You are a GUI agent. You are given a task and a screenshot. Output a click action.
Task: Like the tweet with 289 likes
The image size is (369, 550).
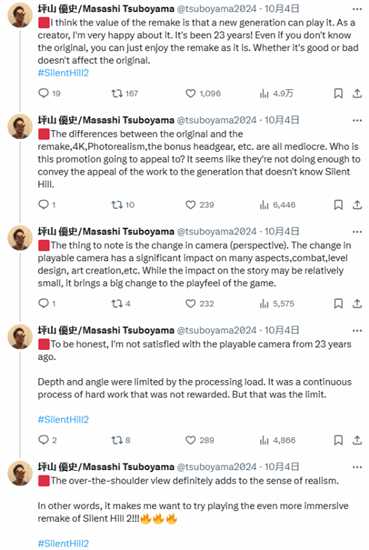point(200,440)
